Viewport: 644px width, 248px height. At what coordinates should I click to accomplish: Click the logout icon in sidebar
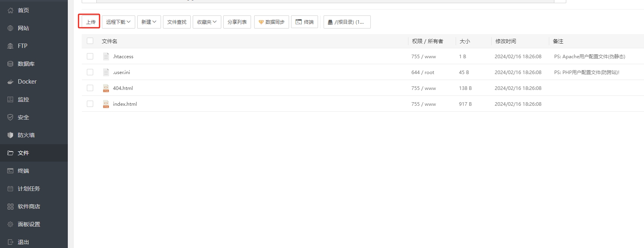[x=10, y=242]
